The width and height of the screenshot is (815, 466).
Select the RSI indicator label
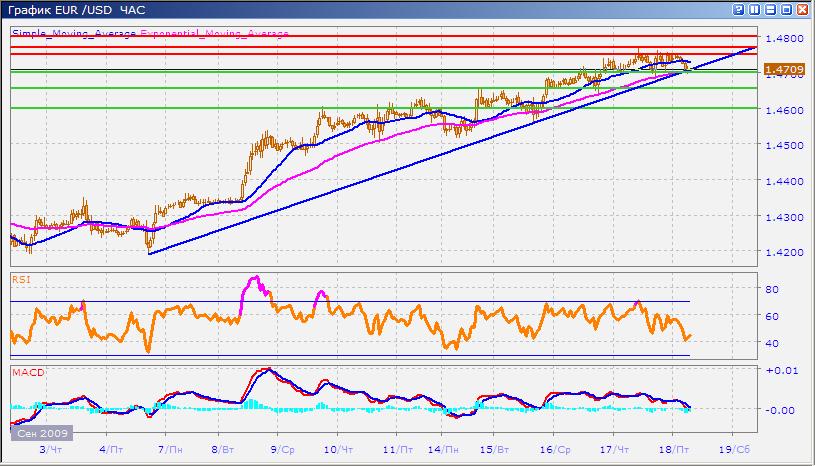[20, 278]
